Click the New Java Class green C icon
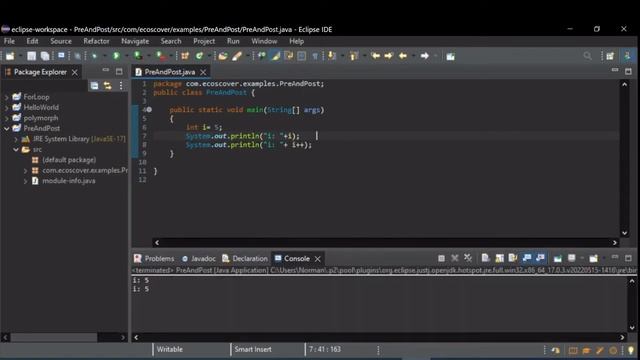Screen dimensions: 640x360 pos(199,56)
